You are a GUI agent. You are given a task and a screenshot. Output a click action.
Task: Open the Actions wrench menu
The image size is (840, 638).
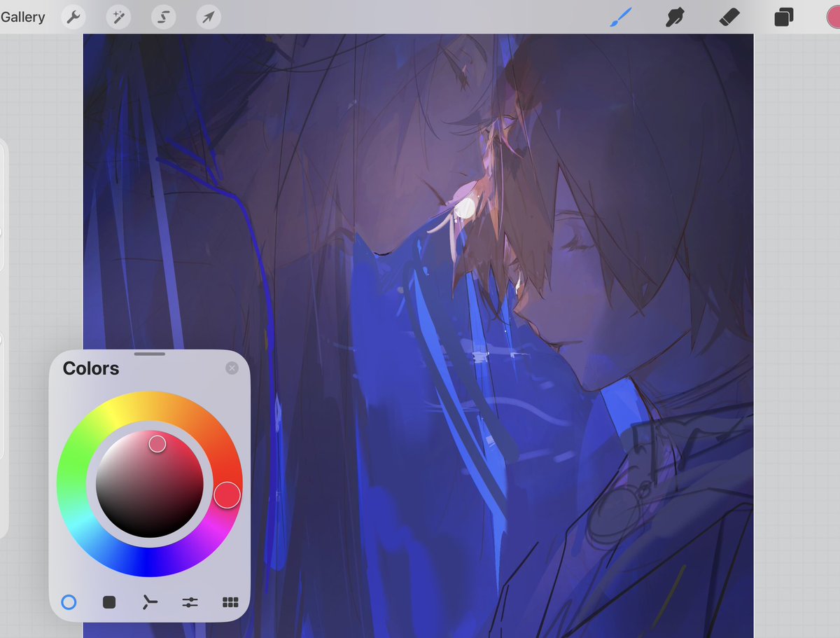pyautogui.click(x=73, y=18)
